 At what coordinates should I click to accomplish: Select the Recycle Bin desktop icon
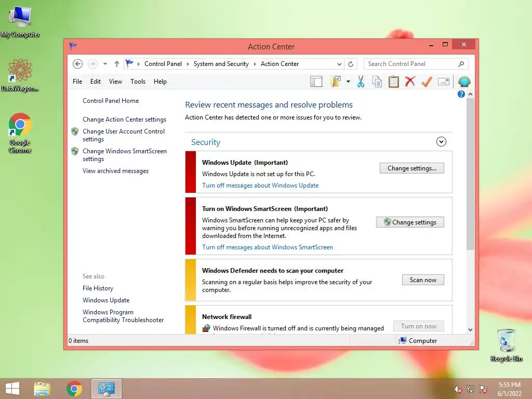pyautogui.click(x=506, y=345)
